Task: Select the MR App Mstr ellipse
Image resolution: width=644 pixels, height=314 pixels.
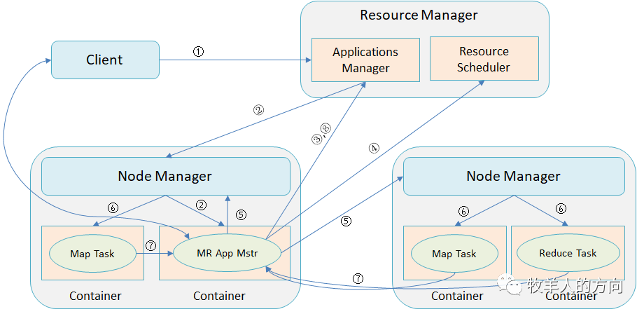Action: click(x=227, y=253)
